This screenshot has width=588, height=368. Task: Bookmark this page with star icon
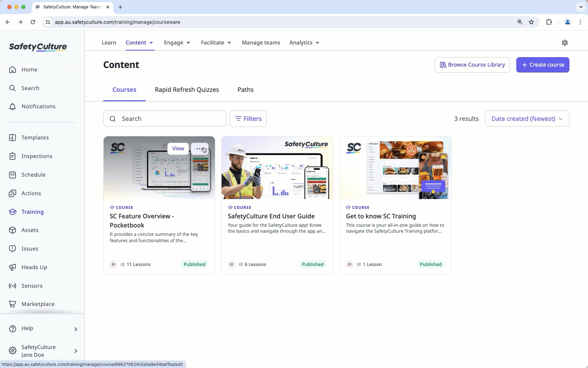531,22
